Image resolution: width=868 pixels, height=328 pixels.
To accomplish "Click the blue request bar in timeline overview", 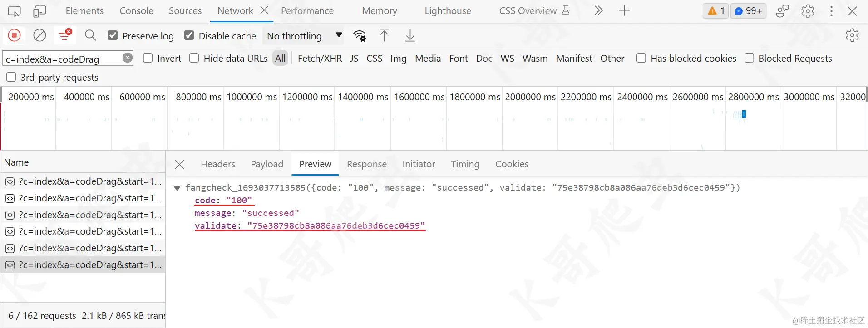I will (x=744, y=114).
